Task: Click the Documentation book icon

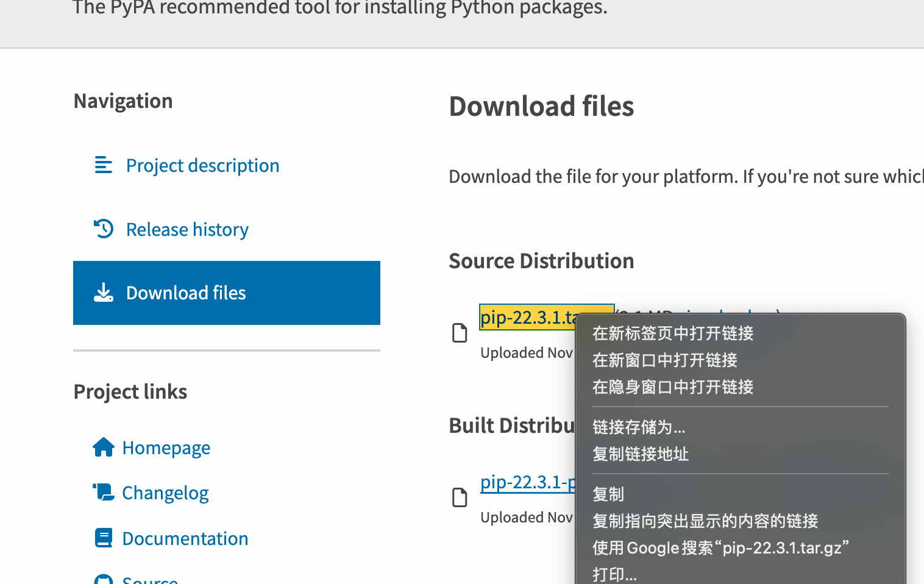Action: coord(104,538)
